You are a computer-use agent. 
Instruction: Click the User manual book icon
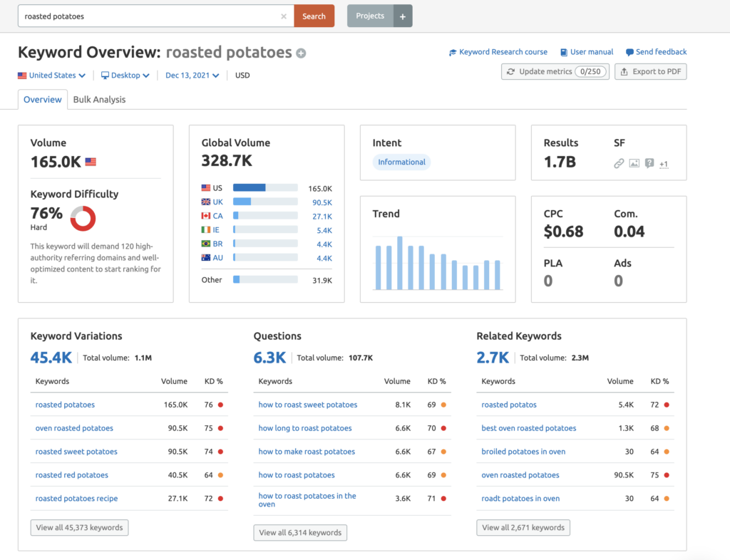564,52
